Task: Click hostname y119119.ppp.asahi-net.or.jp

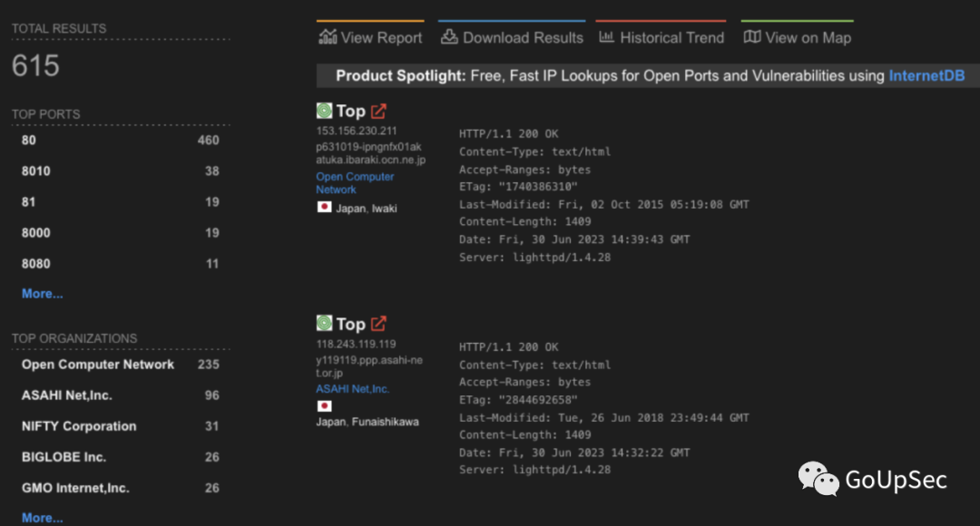Action: 369,366
